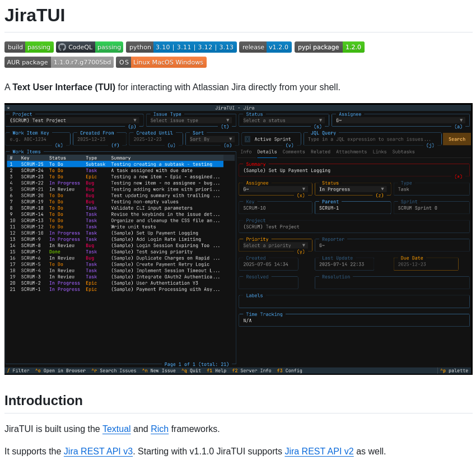The width and height of the screenshot is (476, 460).
Task: Click the GitHub logo in the CodeQL badge
Action: point(62,47)
